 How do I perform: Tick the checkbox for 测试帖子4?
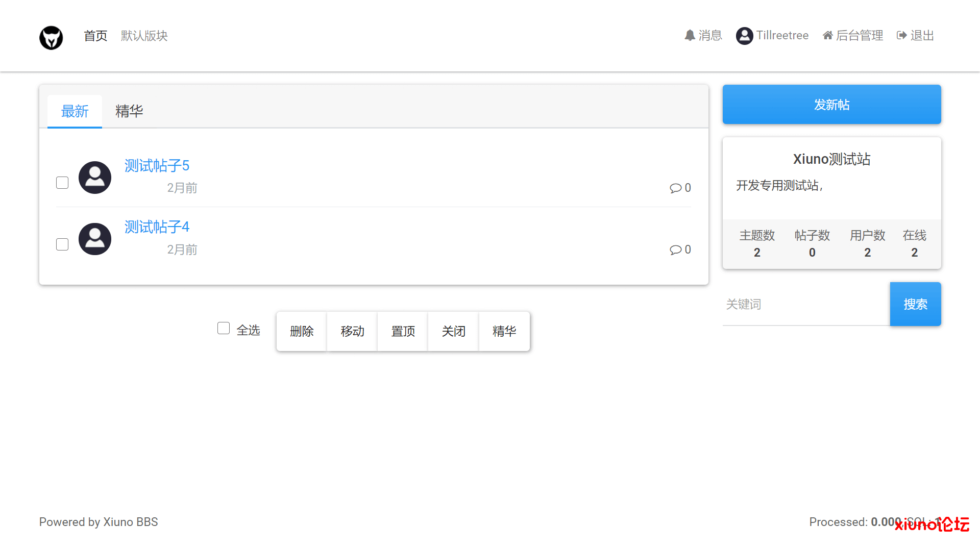(62, 244)
